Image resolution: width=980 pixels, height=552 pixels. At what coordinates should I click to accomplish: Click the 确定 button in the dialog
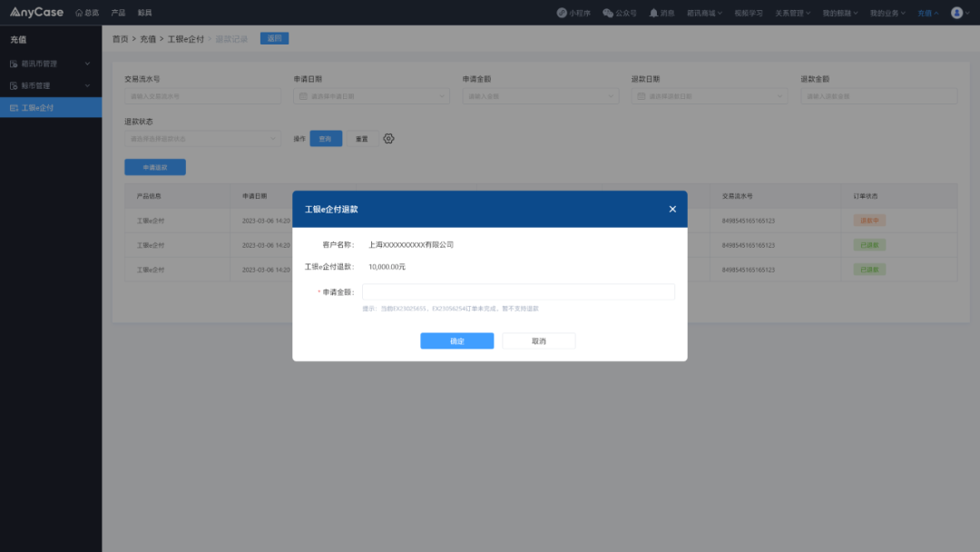[x=456, y=340]
